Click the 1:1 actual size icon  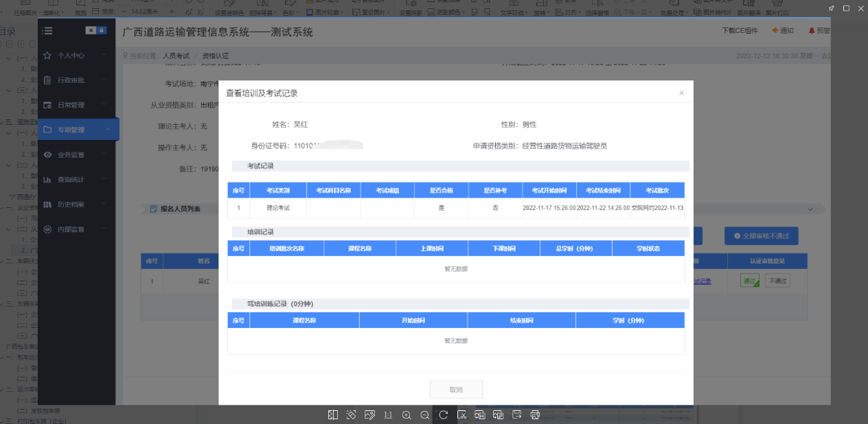coord(388,414)
